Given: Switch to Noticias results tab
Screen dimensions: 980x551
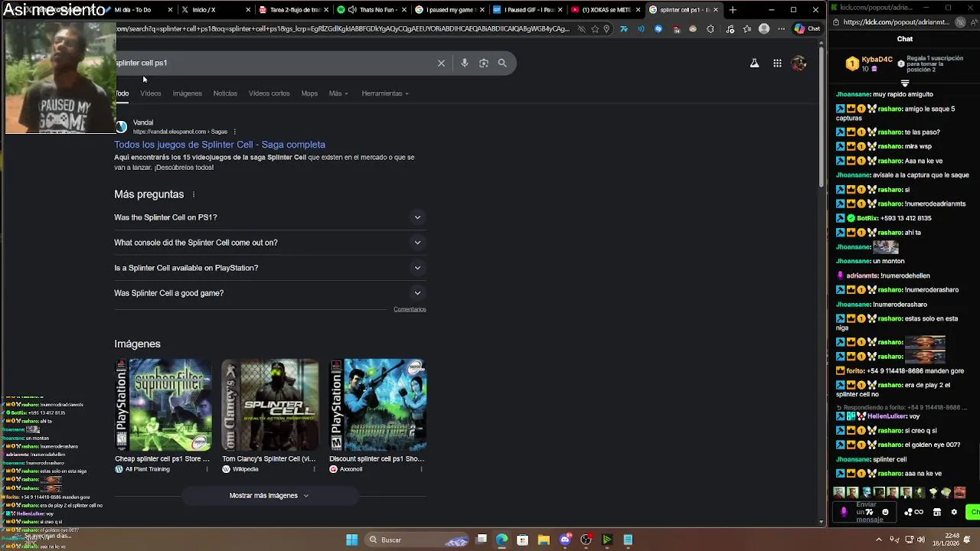Looking at the screenshot, I should [225, 93].
